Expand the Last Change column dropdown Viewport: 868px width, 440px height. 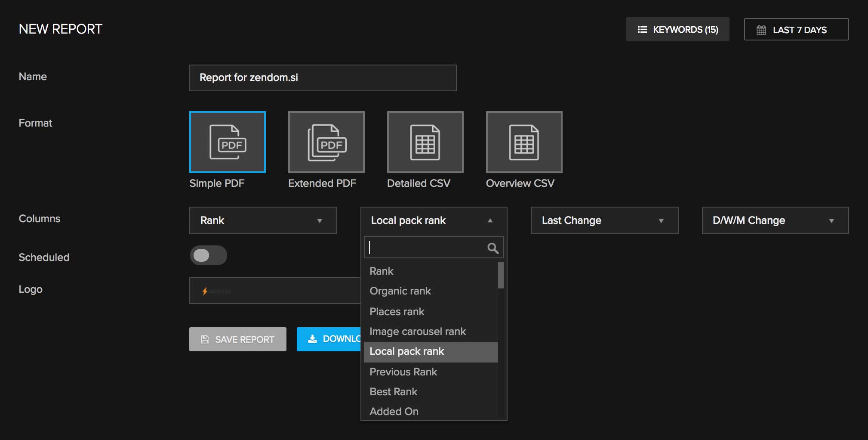click(x=604, y=220)
